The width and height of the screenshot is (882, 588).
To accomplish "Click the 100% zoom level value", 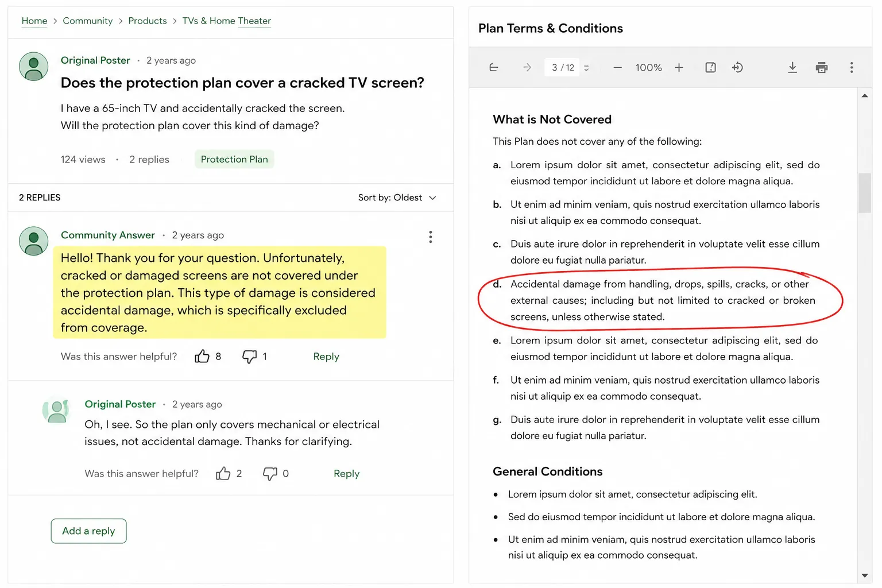I will coord(648,68).
